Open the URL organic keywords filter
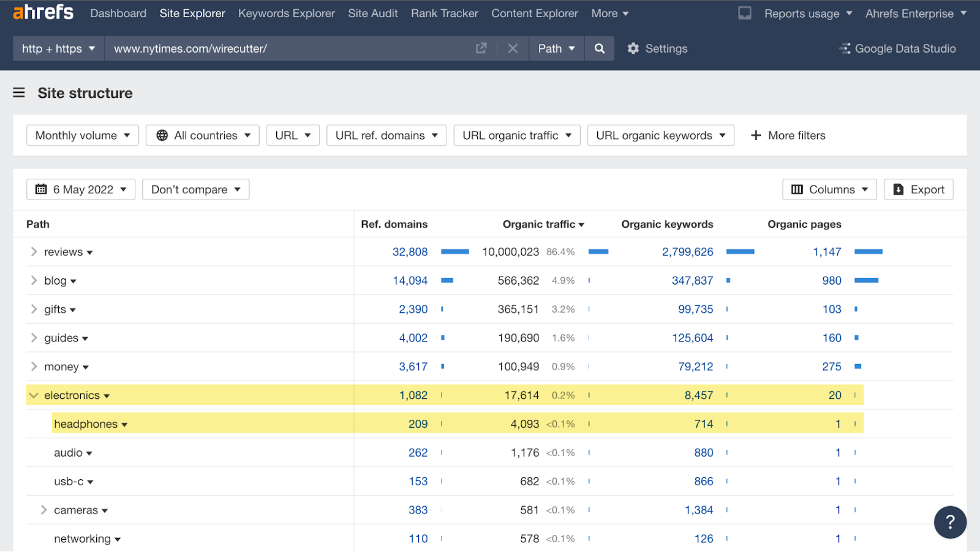 661,135
